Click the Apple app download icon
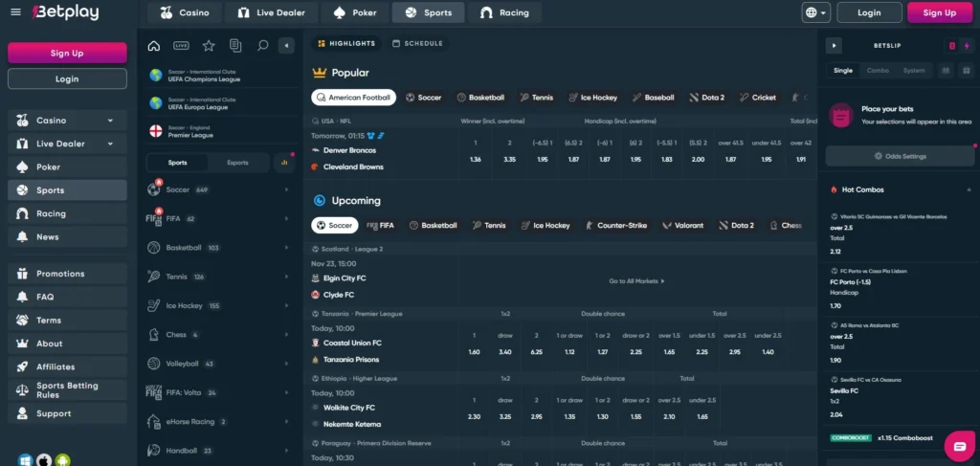 pyautogui.click(x=44, y=461)
